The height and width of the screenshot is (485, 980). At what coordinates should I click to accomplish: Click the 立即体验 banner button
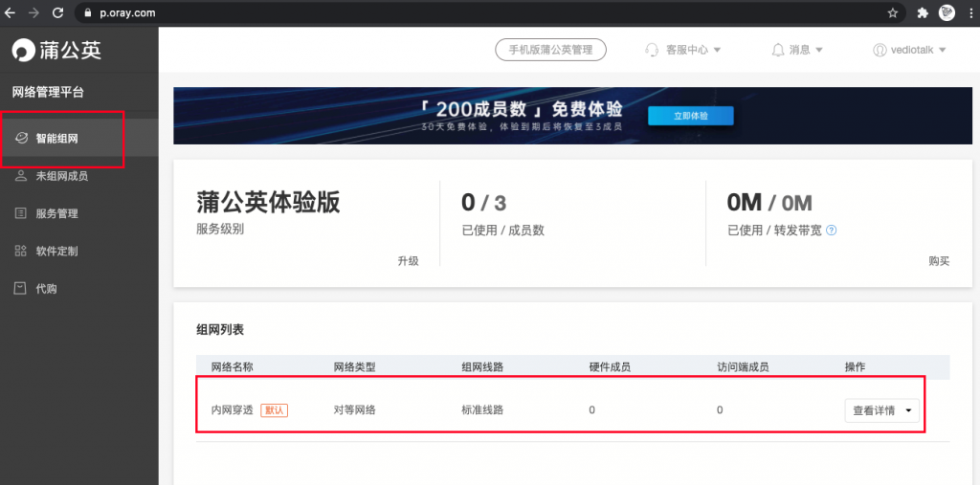(691, 116)
